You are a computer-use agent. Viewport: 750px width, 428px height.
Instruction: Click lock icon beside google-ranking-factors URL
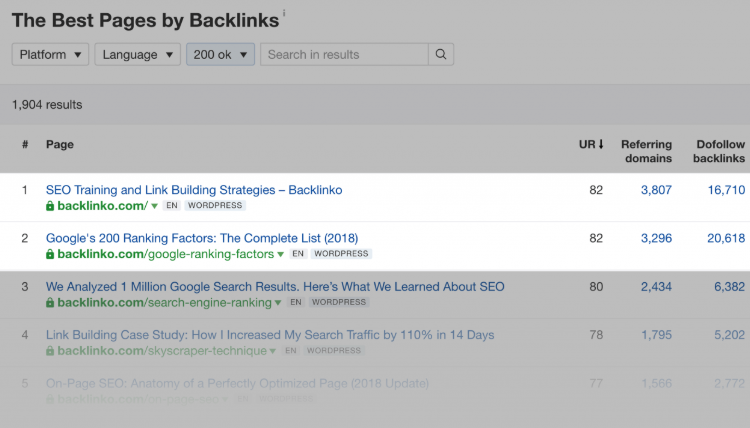coord(50,254)
